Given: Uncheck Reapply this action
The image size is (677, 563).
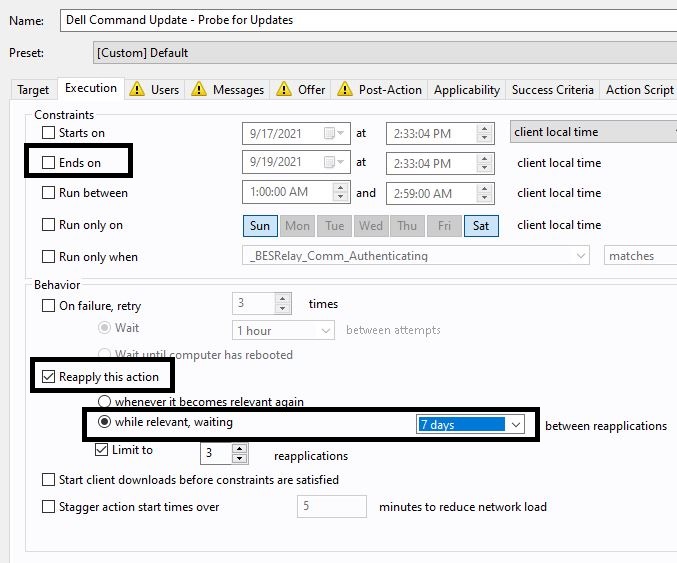Looking at the screenshot, I should click(x=49, y=377).
